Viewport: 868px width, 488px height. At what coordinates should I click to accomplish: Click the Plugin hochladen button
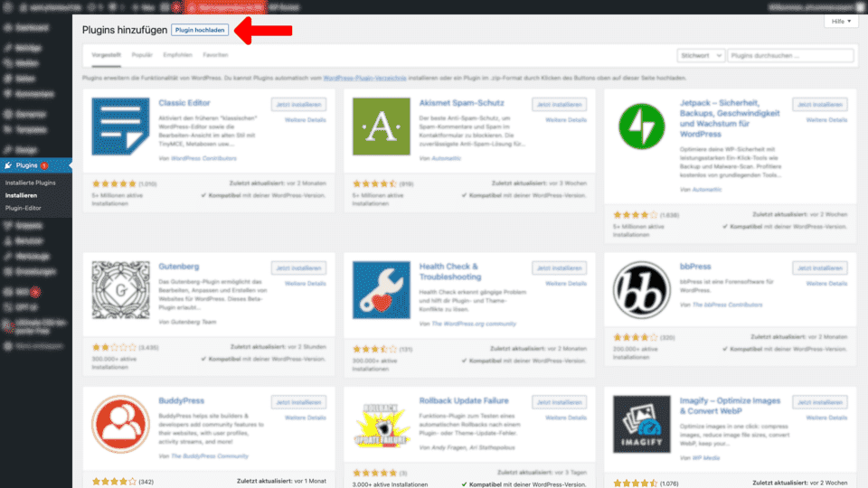[200, 30]
